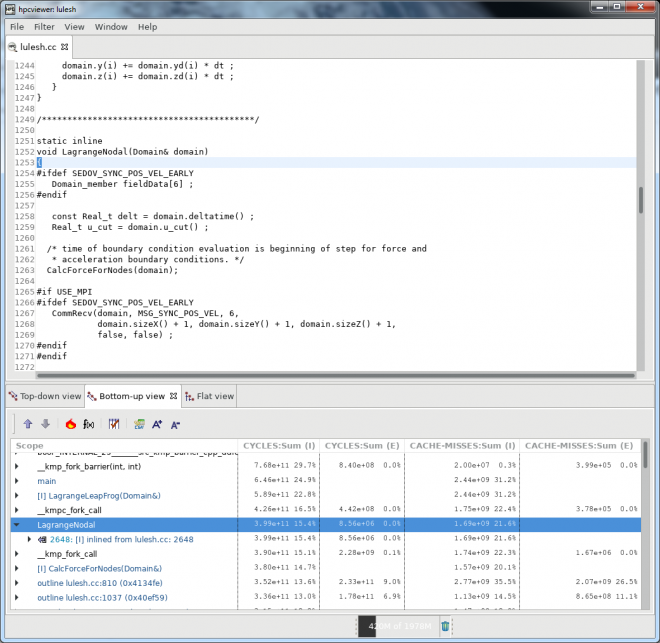This screenshot has width=660, height=643.
Task: Expand one scope level with up arrow icon
Action: pos(28,424)
